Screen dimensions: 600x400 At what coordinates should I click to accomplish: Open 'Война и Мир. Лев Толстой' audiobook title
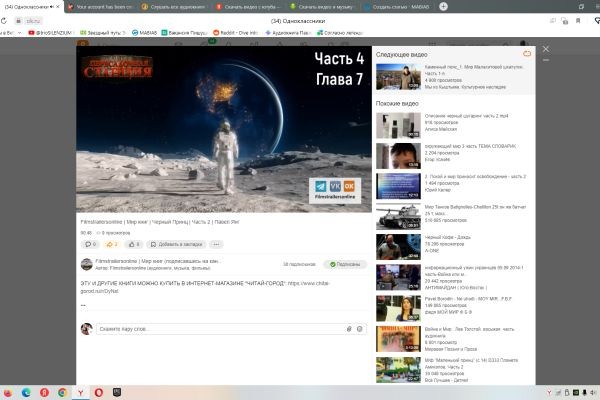click(x=470, y=332)
